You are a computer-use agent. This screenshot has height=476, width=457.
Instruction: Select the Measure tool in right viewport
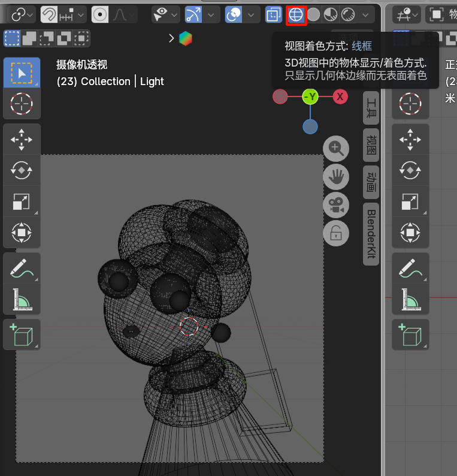410,299
